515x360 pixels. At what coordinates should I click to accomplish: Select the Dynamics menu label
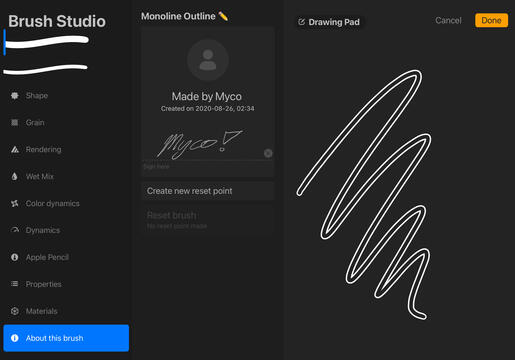43,230
